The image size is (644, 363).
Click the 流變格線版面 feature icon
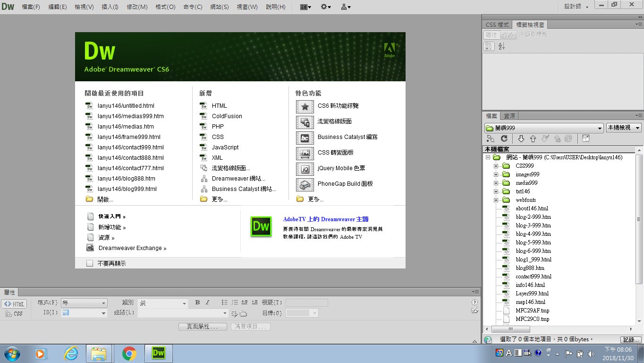click(305, 122)
